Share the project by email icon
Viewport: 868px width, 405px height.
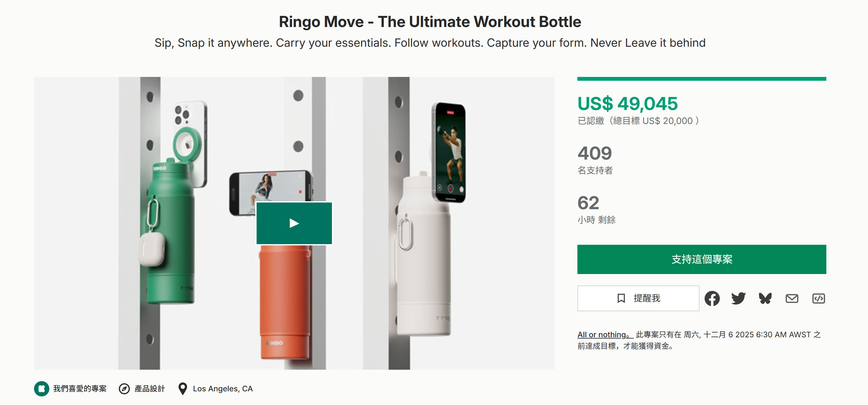pos(791,298)
